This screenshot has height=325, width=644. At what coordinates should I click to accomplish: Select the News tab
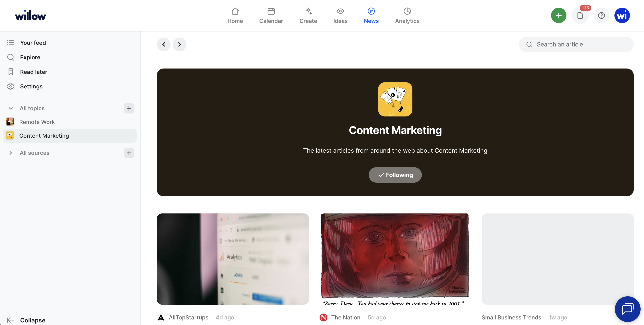coord(371,15)
